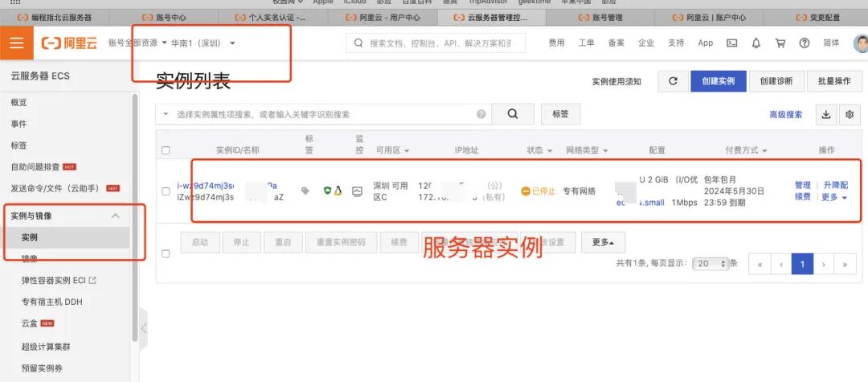Go to next page
The height and width of the screenshot is (382, 868).
click(824, 264)
